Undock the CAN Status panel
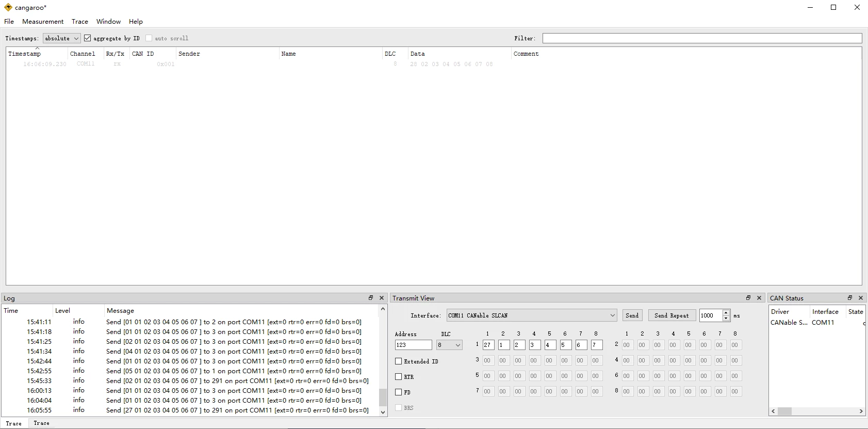This screenshot has height=429, width=868. (849, 298)
